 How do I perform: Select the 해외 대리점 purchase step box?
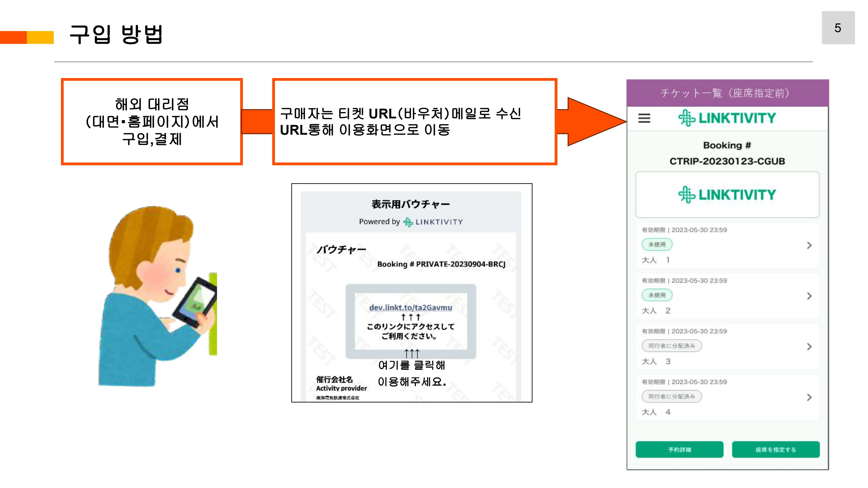(x=152, y=122)
